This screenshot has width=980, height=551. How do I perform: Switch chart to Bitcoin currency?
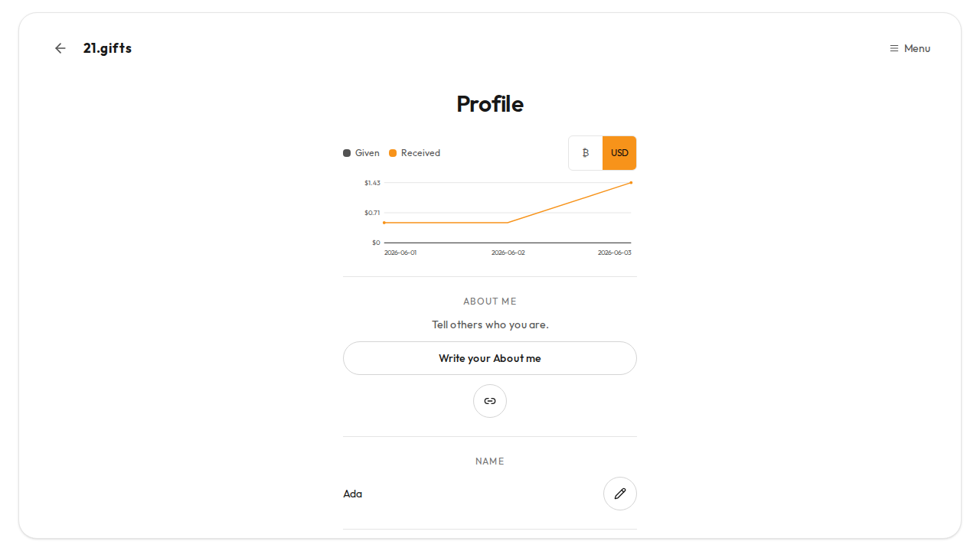click(586, 153)
